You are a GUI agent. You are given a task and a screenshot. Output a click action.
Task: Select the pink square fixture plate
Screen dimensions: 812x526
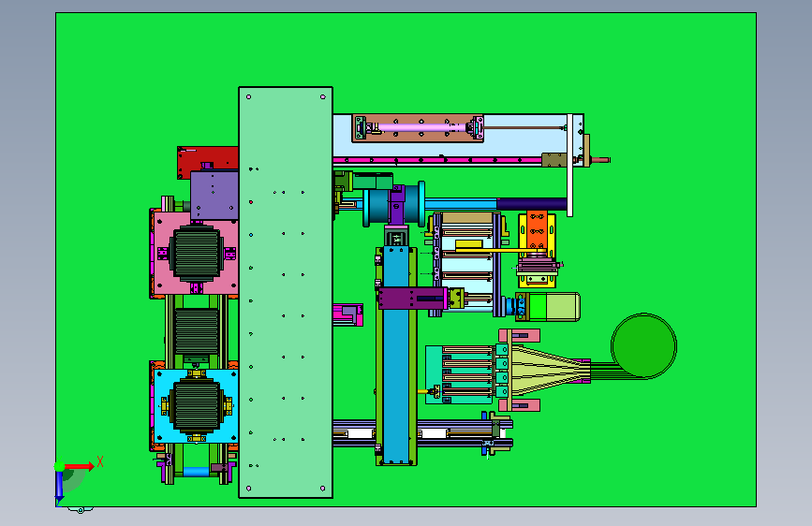click(197, 254)
